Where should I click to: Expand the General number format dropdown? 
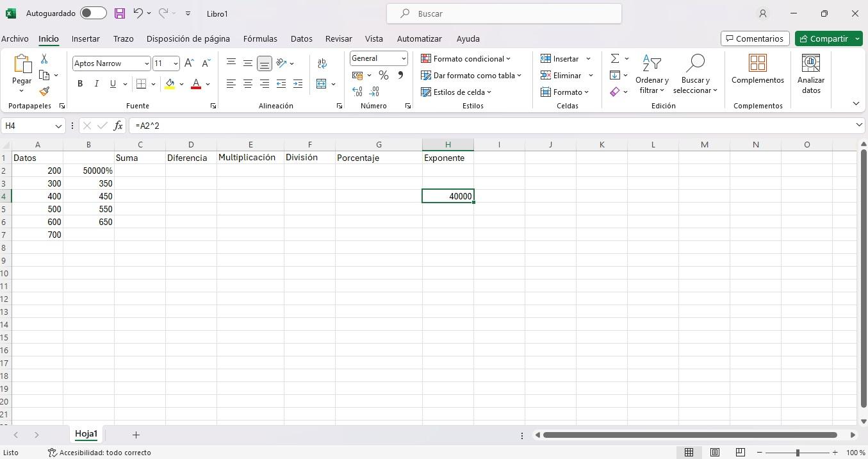pyautogui.click(x=404, y=58)
